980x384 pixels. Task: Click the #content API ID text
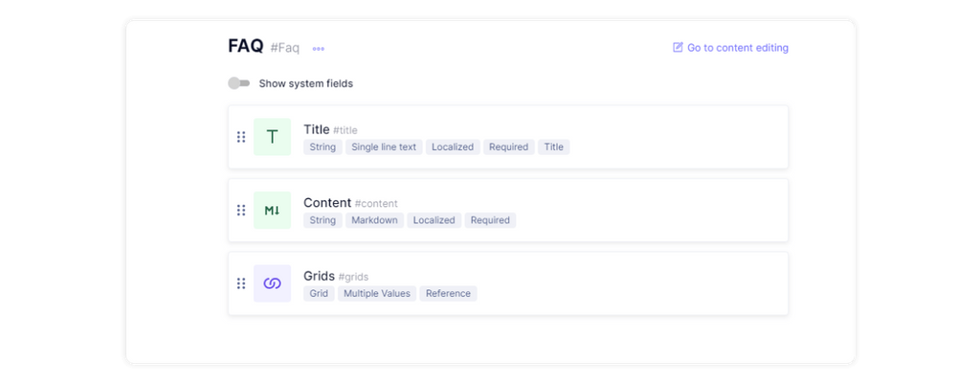tap(376, 203)
